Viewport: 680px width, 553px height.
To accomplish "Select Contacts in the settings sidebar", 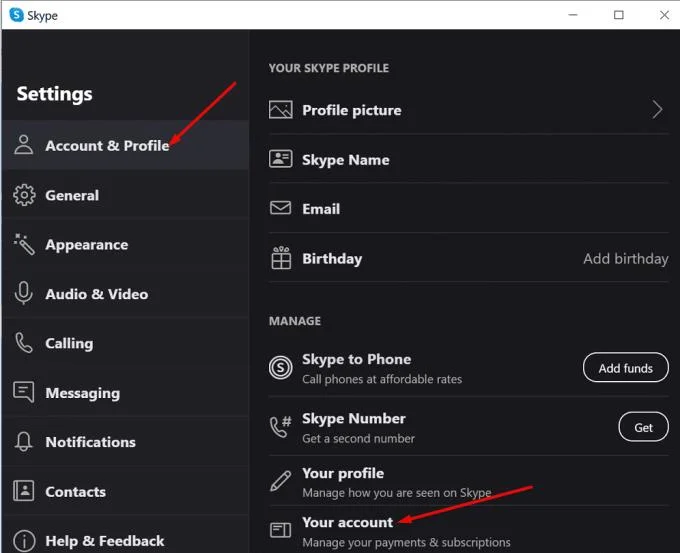I will [125, 491].
